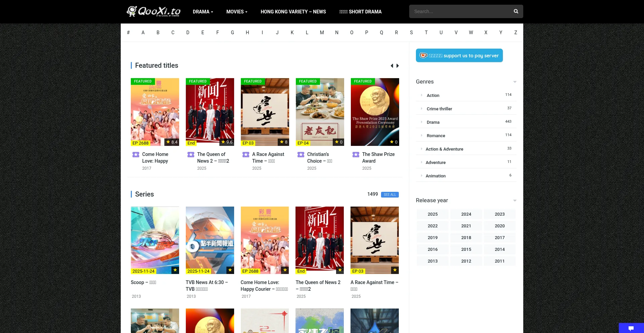Screen dimensions: 644x333
Task: Open the chat bubble widget
Action: 631,328
